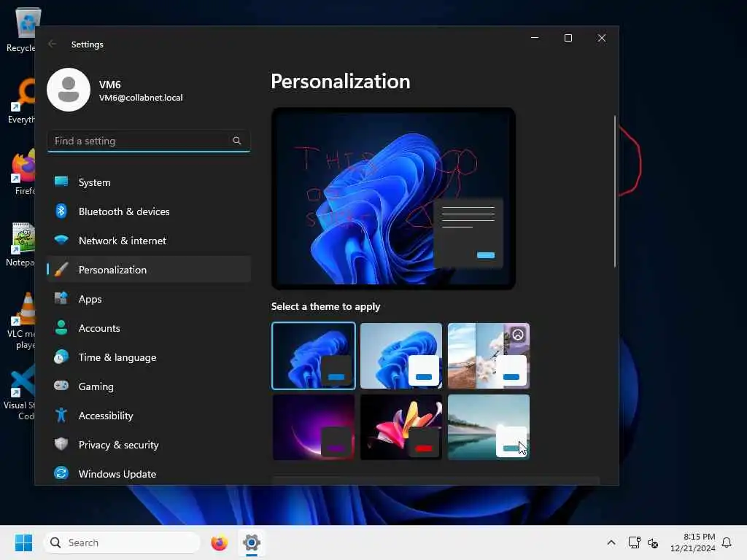Click the taskbar Search box
Screen dimensions: 747x560
coord(122,542)
